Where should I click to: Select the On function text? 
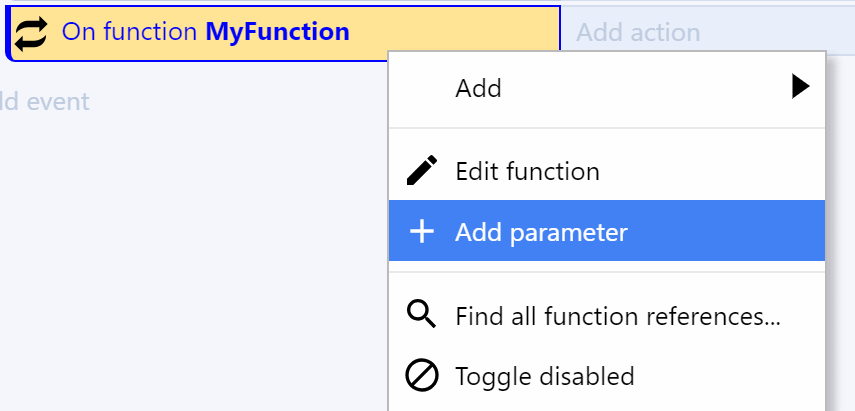[129, 32]
